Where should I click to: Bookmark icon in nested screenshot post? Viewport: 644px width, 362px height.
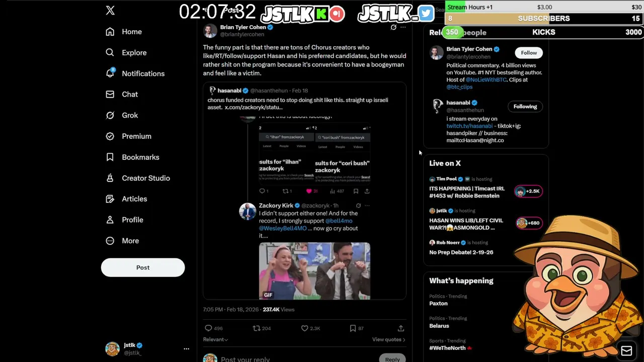coord(356,191)
